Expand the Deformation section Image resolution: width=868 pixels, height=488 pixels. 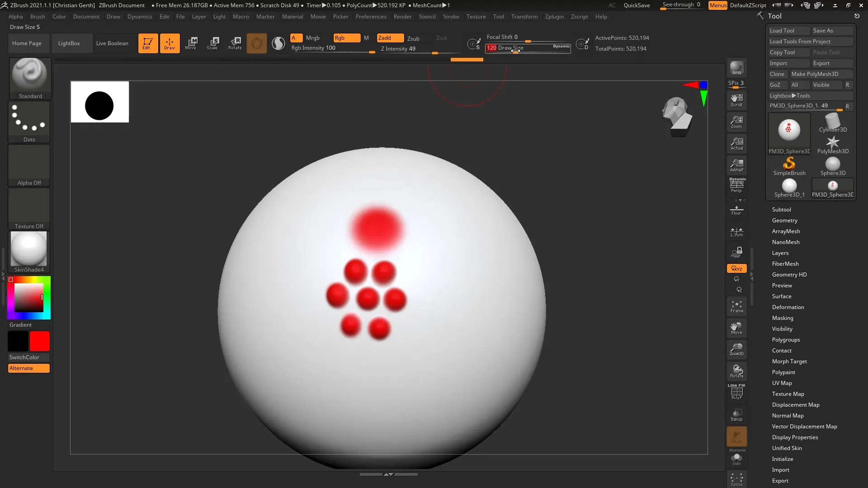(788, 307)
